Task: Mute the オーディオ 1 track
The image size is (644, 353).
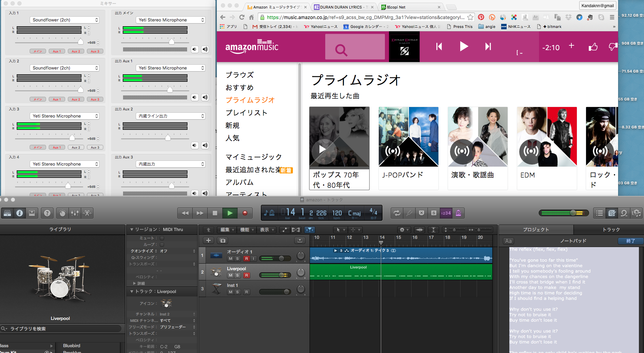Action: [230, 259]
